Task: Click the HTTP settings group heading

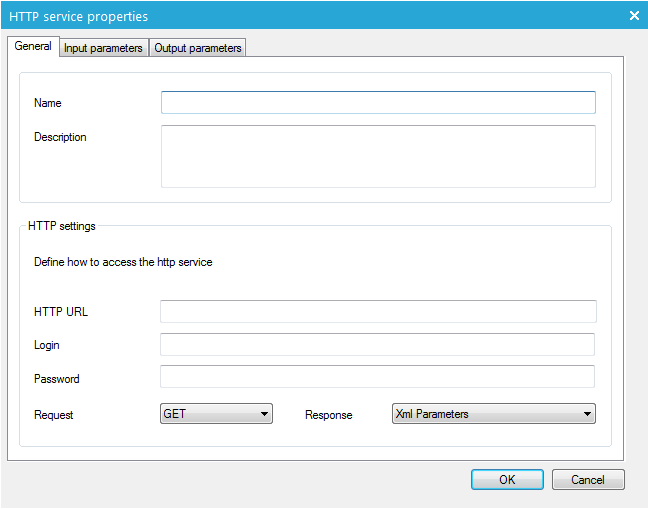Action: (62, 226)
